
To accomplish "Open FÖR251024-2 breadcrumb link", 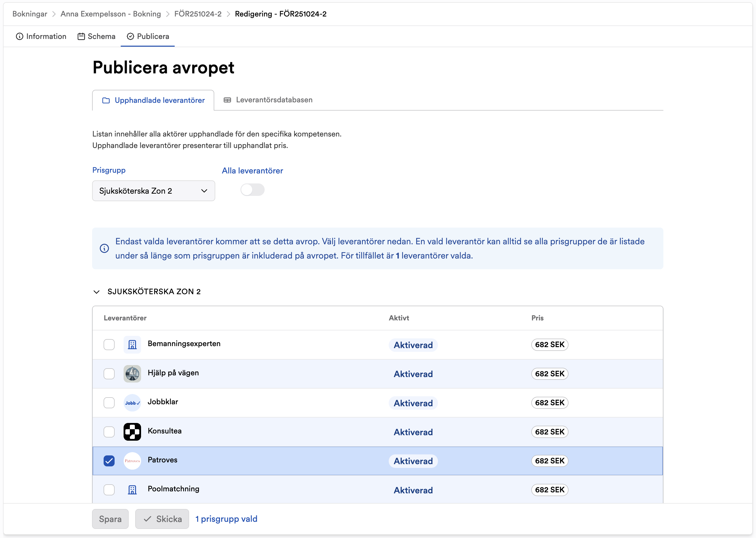I will point(198,14).
